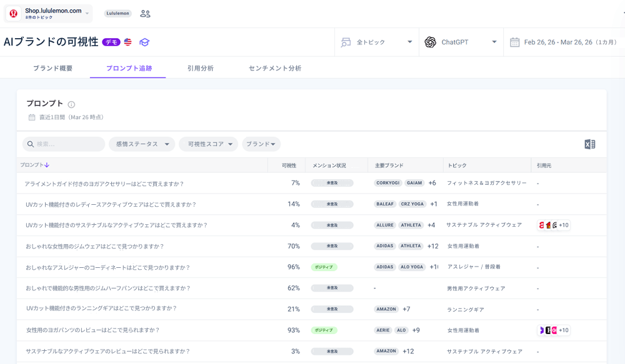The width and height of the screenshot is (625, 364).
Task: Open prompt おしゃれなアスレジャーのコーディネート
Action: click(x=108, y=267)
